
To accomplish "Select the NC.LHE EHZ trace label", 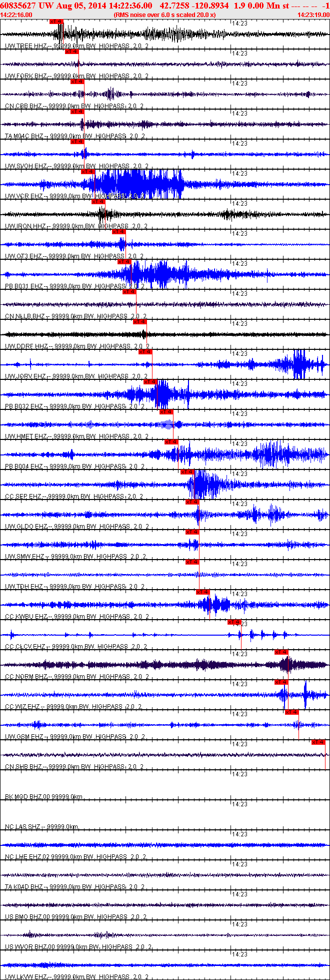I will [x=75, y=857].
